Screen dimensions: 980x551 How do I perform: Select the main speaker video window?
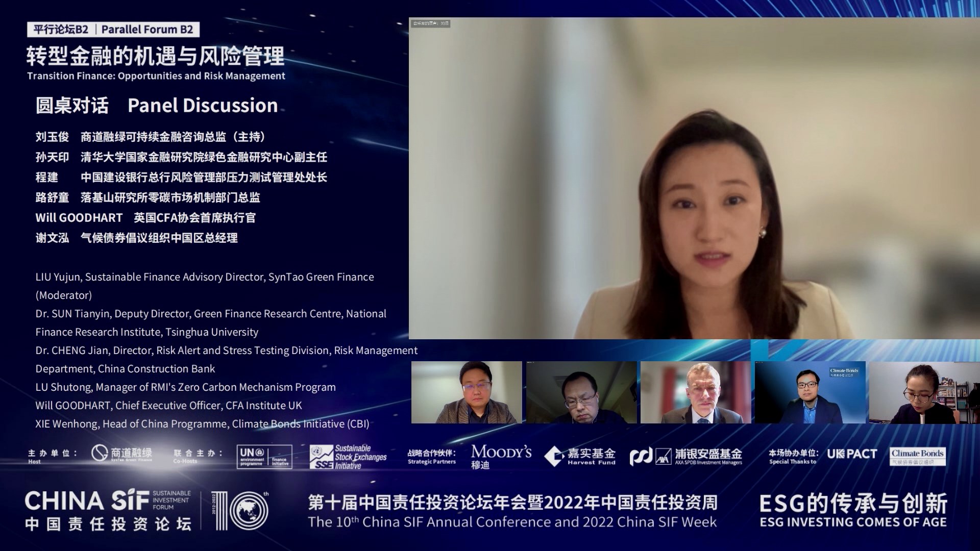(x=694, y=179)
